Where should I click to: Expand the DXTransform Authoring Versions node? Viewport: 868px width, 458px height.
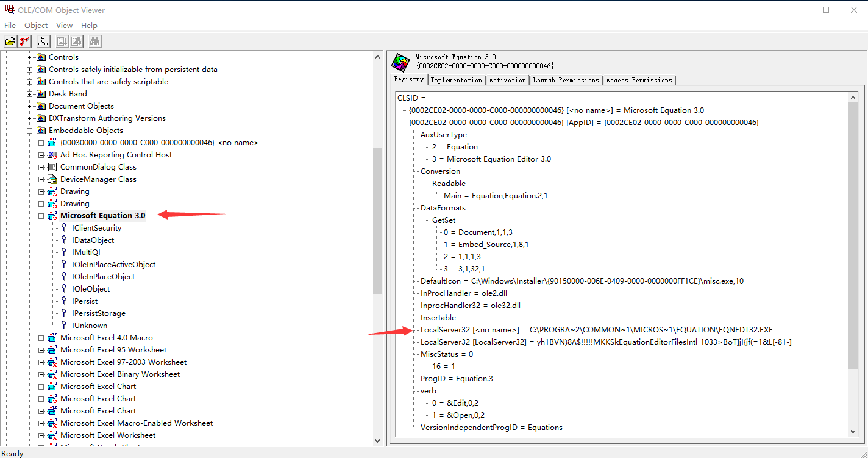pos(29,118)
